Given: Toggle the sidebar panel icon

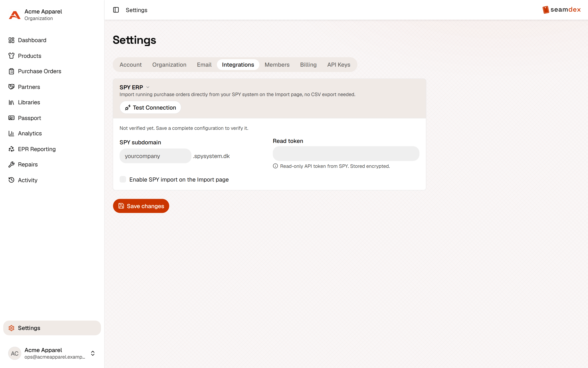Looking at the screenshot, I should coord(116,10).
